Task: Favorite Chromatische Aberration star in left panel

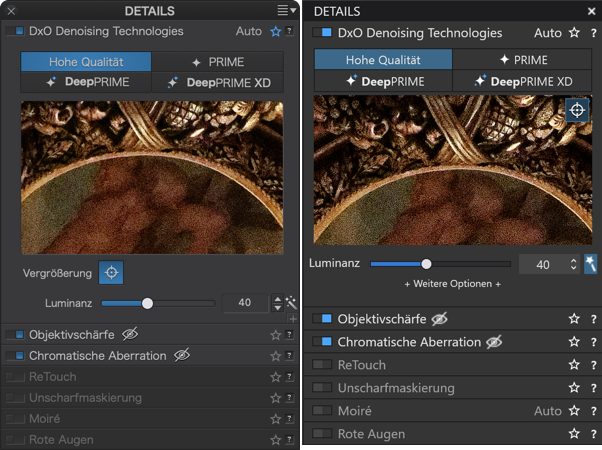Action: click(x=276, y=356)
